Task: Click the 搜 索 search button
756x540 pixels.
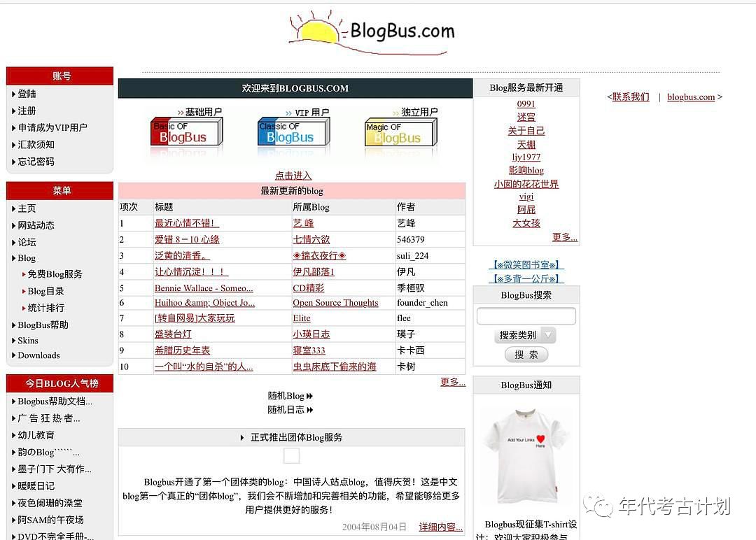Action: click(526, 355)
